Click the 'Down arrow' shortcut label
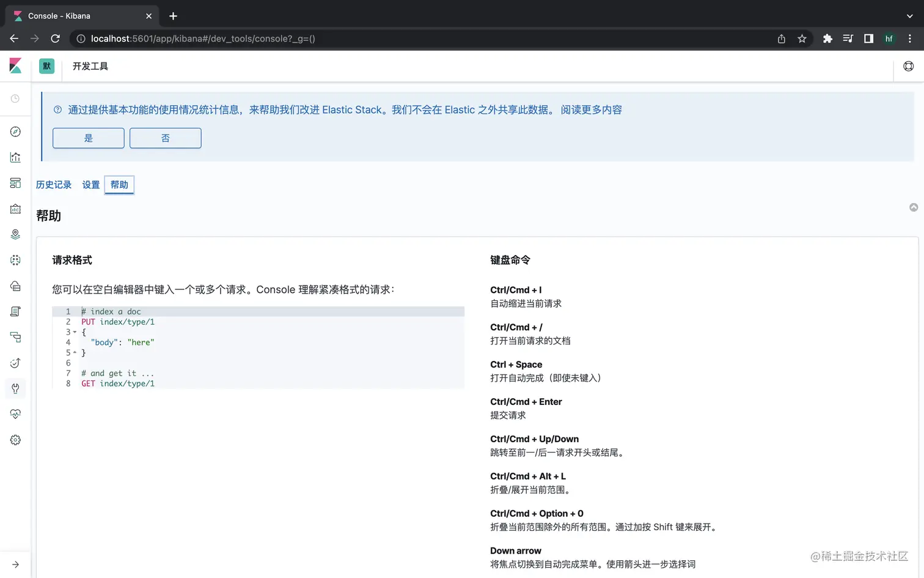 516,551
